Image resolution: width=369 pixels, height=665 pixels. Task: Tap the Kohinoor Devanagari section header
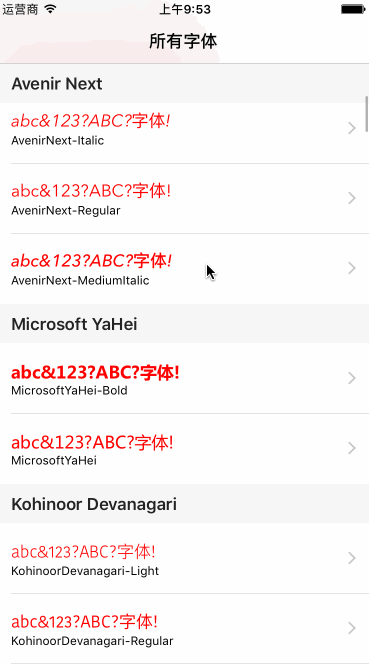pyautogui.click(x=184, y=503)
